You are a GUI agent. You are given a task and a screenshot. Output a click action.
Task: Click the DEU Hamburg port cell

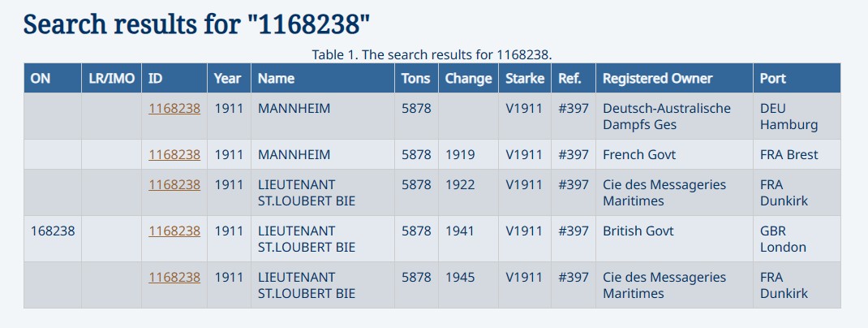tap(789, 116)
